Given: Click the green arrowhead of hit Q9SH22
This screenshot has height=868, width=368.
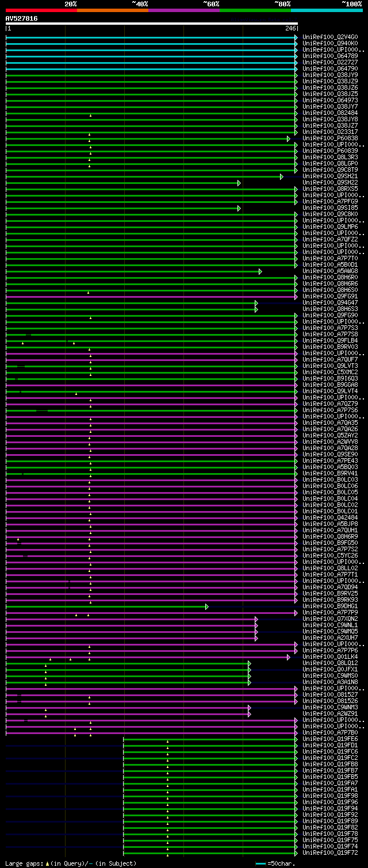Looking at the screenshot, I should coord(239,183).
